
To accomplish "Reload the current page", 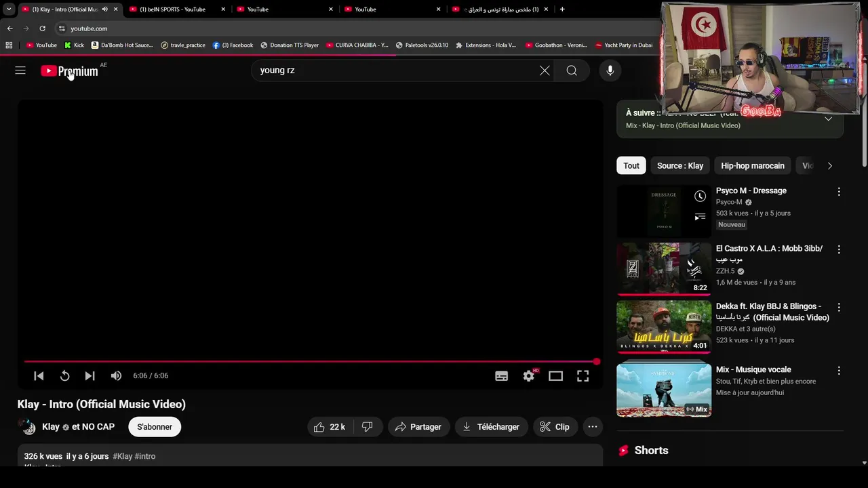I will 42,28.
